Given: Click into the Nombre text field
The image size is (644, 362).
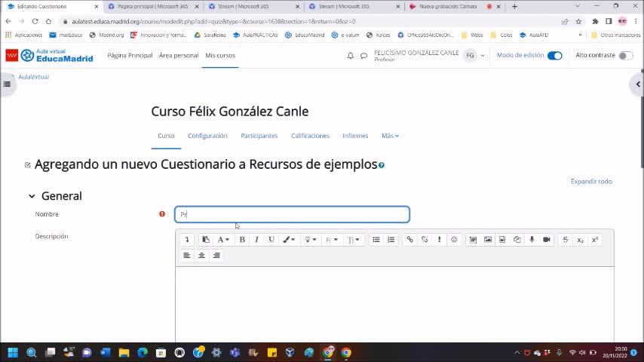Looking at the screenshot, I should pos(292,214).
